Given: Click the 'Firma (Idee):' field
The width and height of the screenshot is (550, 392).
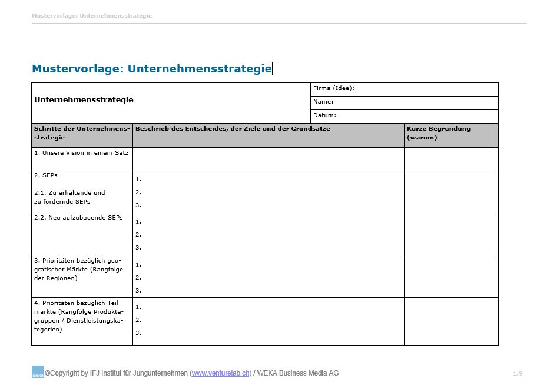Looking at the screenshot, I should click(404, 89).
